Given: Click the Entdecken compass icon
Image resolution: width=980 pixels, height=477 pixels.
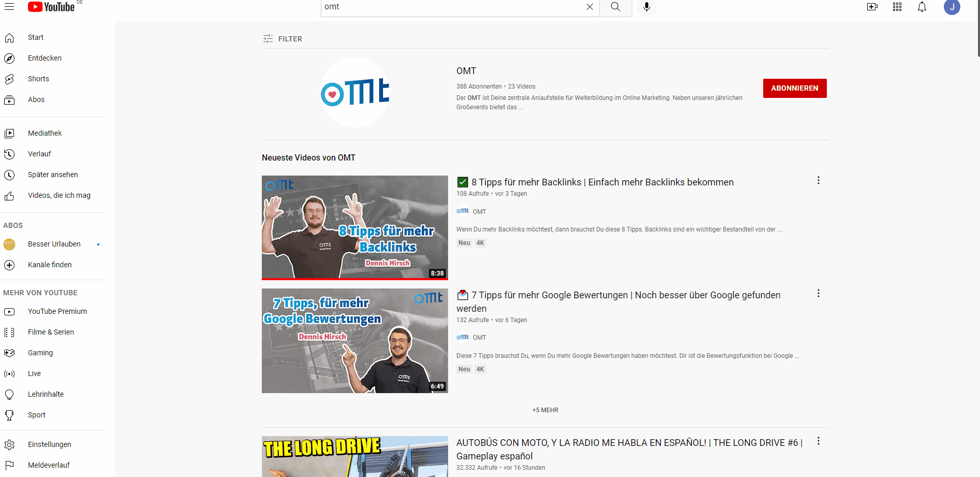Looking at the screenshot, I should pyautogui.click(x=9, y=58).
